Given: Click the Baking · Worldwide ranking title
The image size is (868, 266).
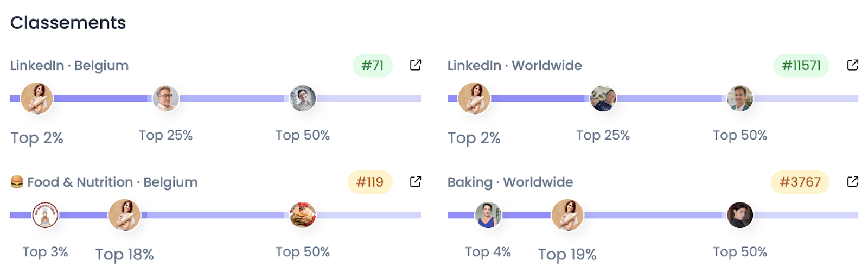Looking at the screenshot, I should coord(510,182).
